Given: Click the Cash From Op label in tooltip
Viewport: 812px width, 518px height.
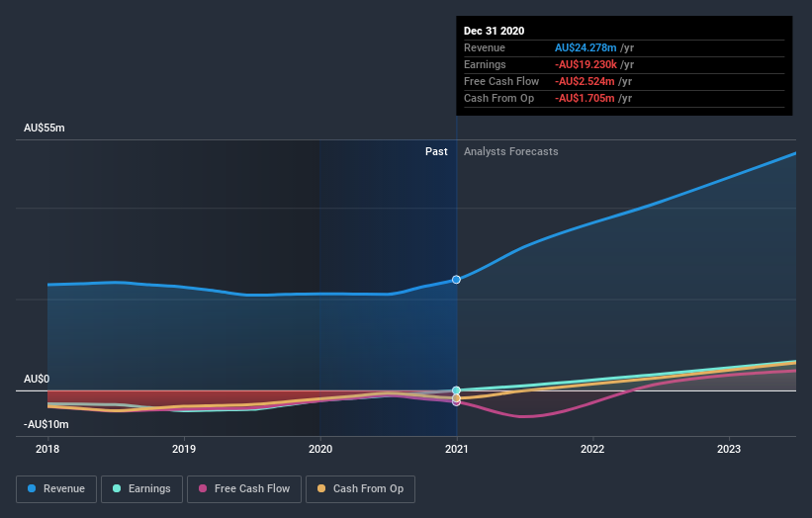Looking at the screenshot, I should pyautogui.click(x=498, y=98).
